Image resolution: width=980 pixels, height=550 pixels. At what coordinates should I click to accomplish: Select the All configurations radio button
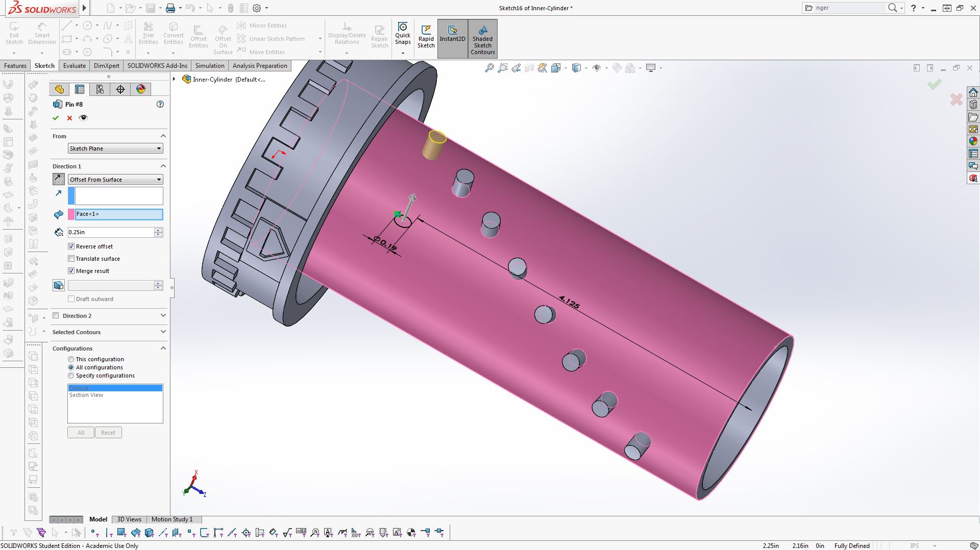pyautogui.click(x=71, y=367)
